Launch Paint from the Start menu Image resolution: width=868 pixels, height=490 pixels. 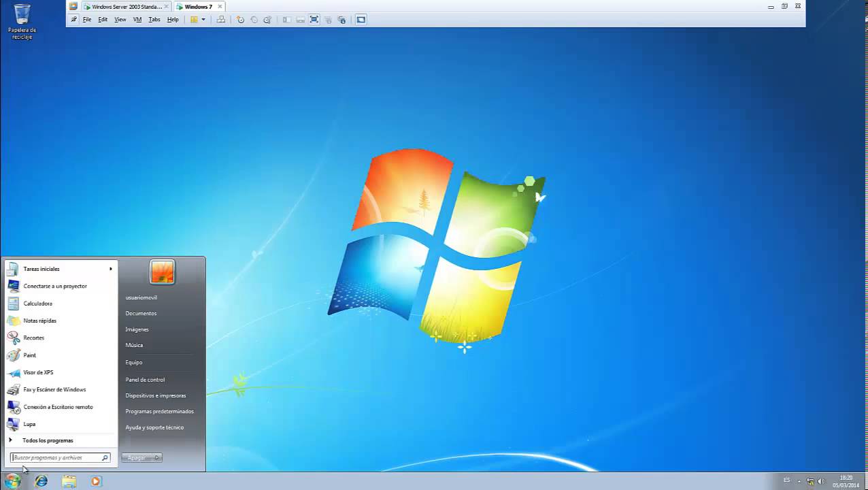tap(61, 355)
